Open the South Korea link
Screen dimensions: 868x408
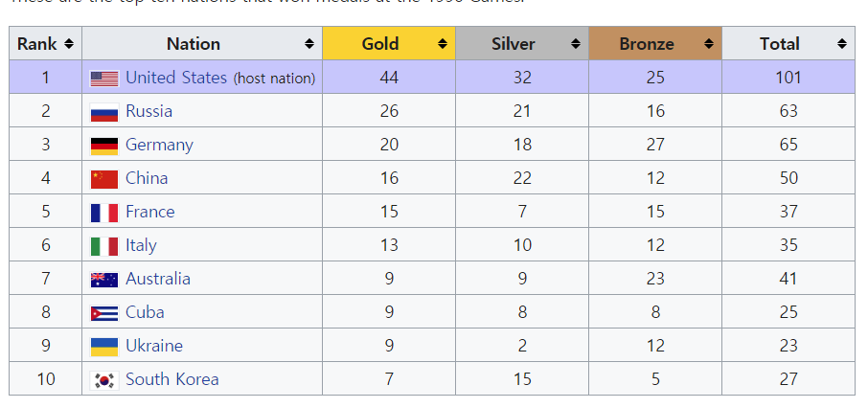(x=172, y=379)
